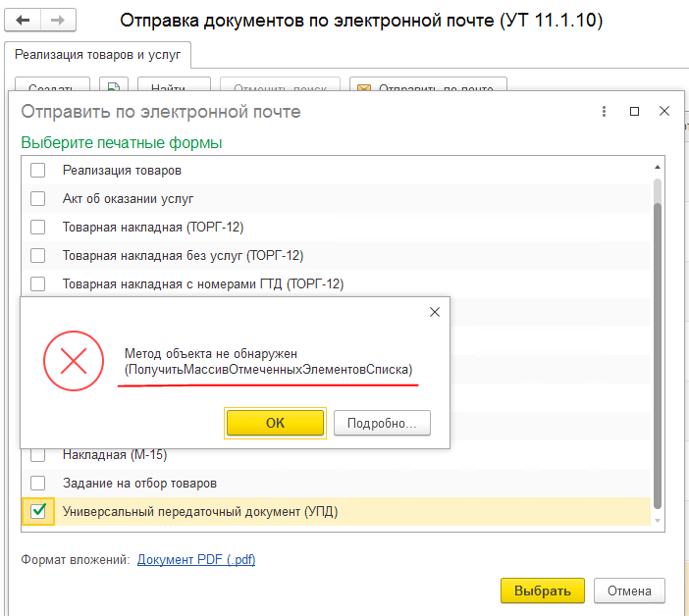
Task: Uncheck 'Универсальный передаточный документ (УПД)'
Action: click(38, 511)
